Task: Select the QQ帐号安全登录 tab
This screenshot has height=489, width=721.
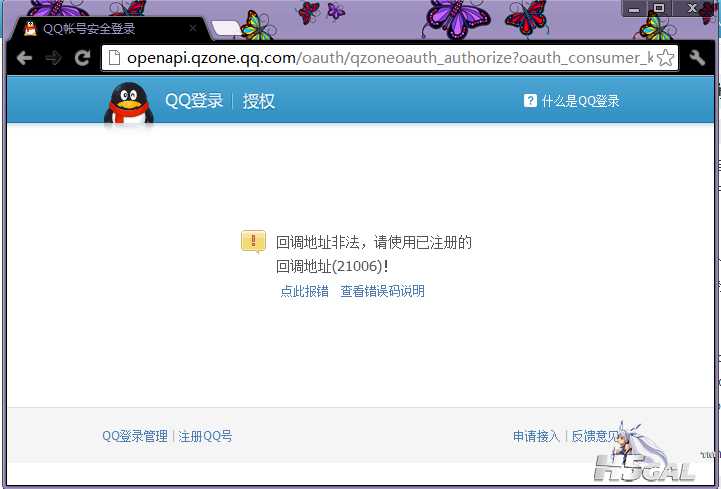Action: (100, 28)
